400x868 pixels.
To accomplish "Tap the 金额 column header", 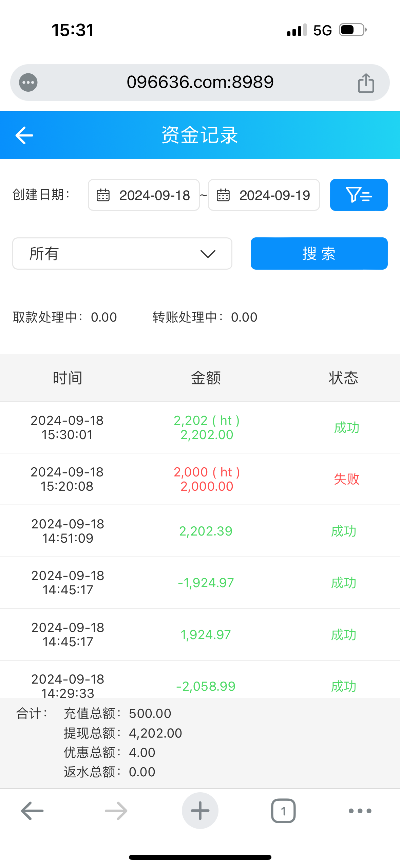I will tap(206, 378).
